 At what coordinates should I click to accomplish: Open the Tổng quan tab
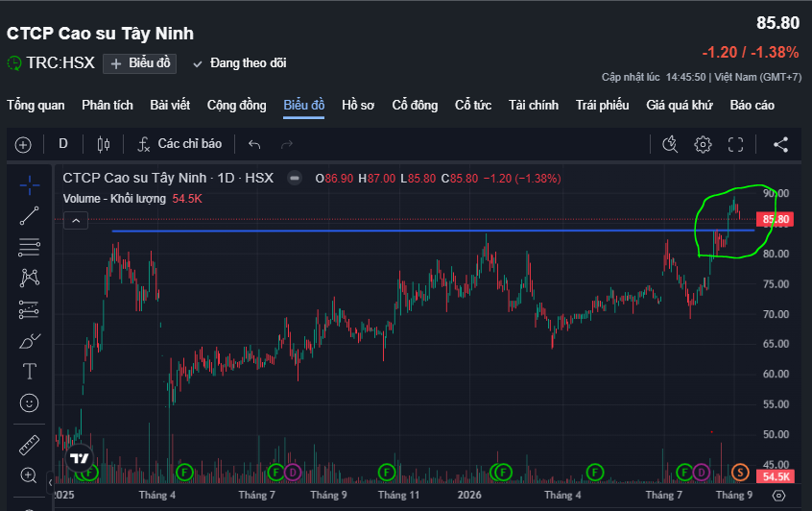(x=36, y=106)
